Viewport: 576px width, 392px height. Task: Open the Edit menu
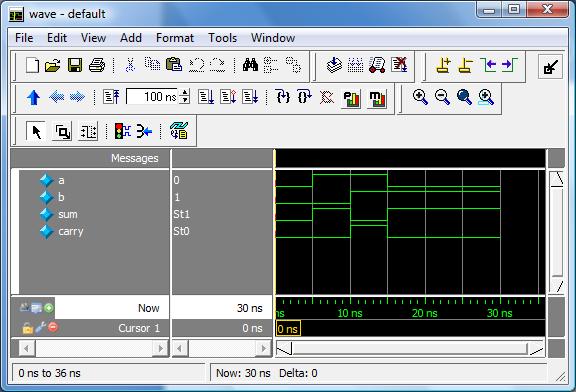pos(57,38)
